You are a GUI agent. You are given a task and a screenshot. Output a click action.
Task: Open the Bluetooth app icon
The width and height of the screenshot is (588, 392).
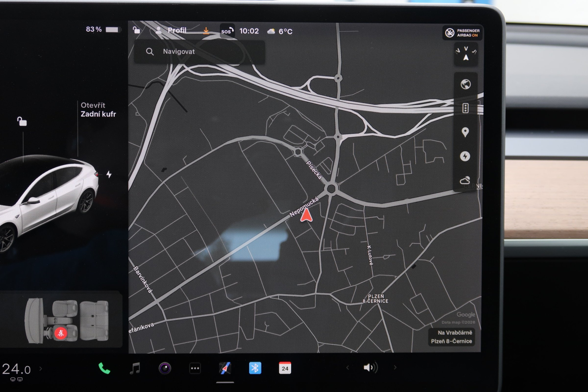pos(255,368)
